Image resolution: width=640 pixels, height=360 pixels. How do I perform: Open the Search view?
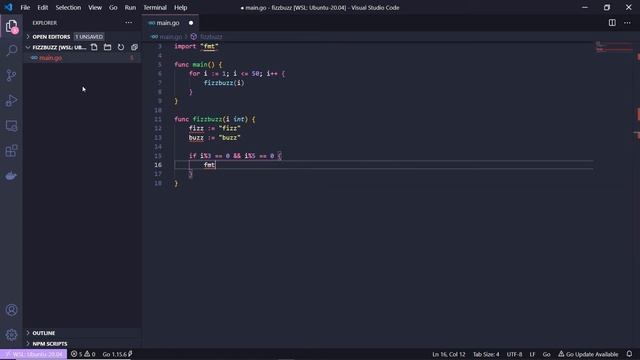[x=11, y=51]
